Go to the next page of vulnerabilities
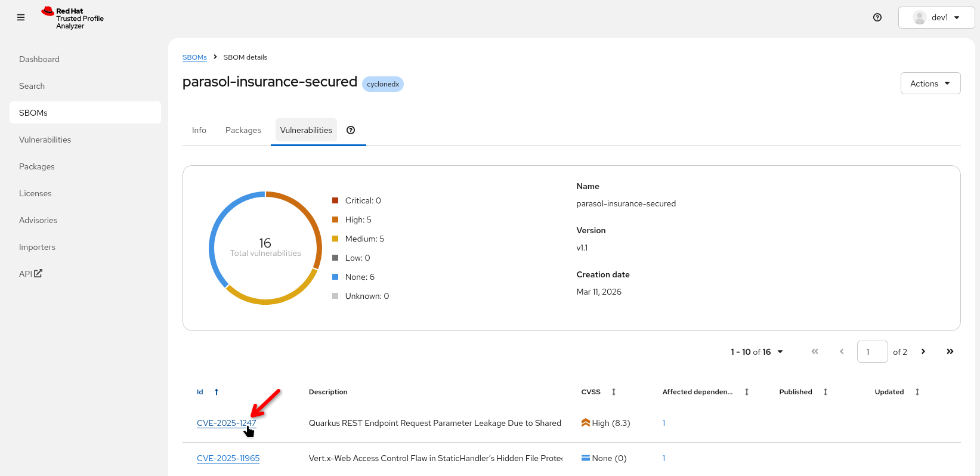This screenshot has height=476, width=980. [923, 351]
